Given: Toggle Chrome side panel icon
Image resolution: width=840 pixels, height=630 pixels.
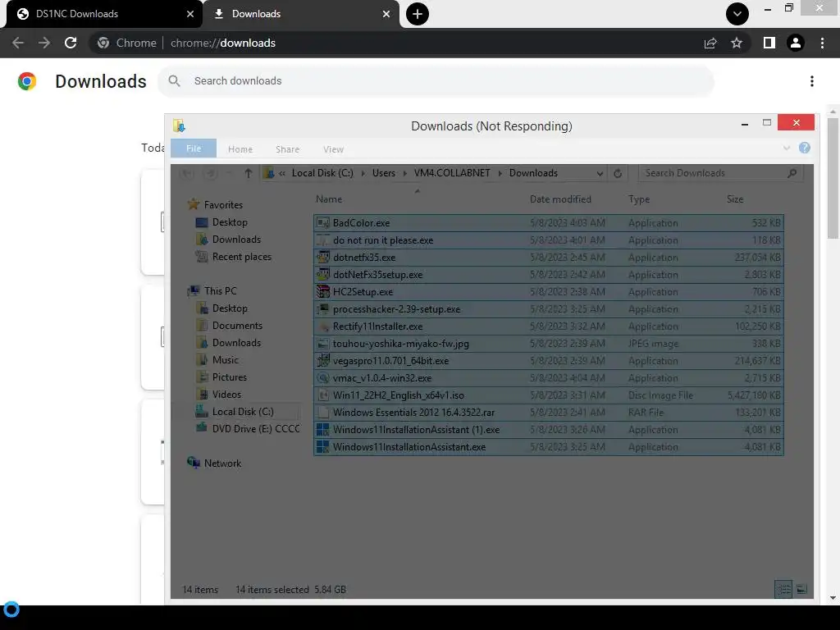Looking at the screenshot, I should tap(769, 43).
